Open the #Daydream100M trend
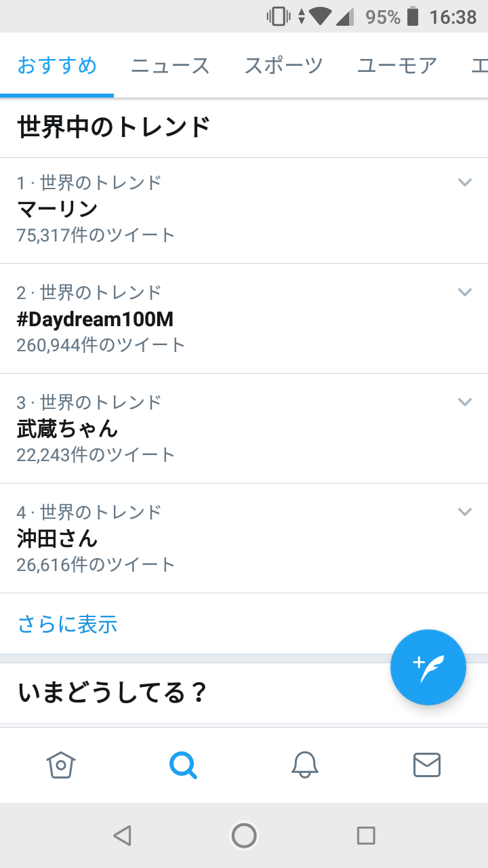 point(95,319)
